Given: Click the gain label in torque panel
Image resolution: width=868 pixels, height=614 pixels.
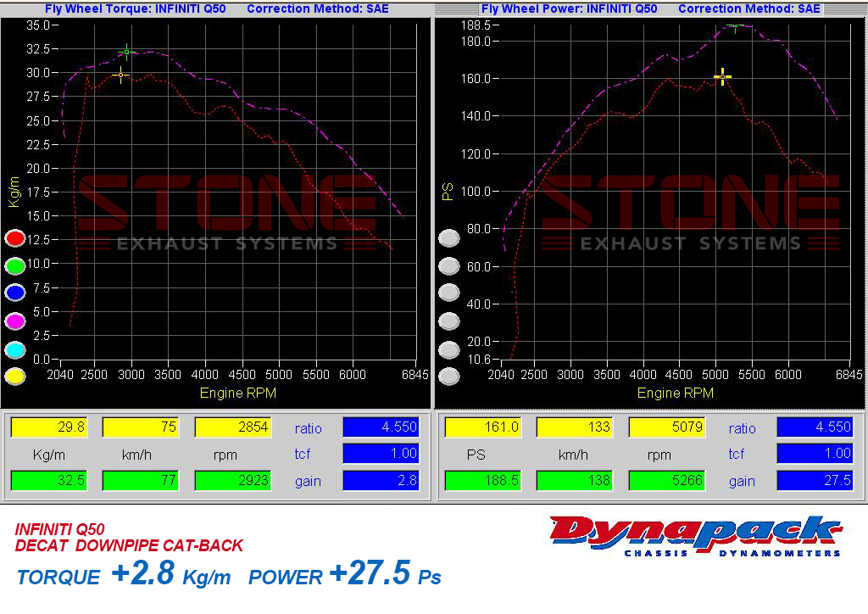Looking at the screenshot, I should pyautogui.click(x=308, y=481).
